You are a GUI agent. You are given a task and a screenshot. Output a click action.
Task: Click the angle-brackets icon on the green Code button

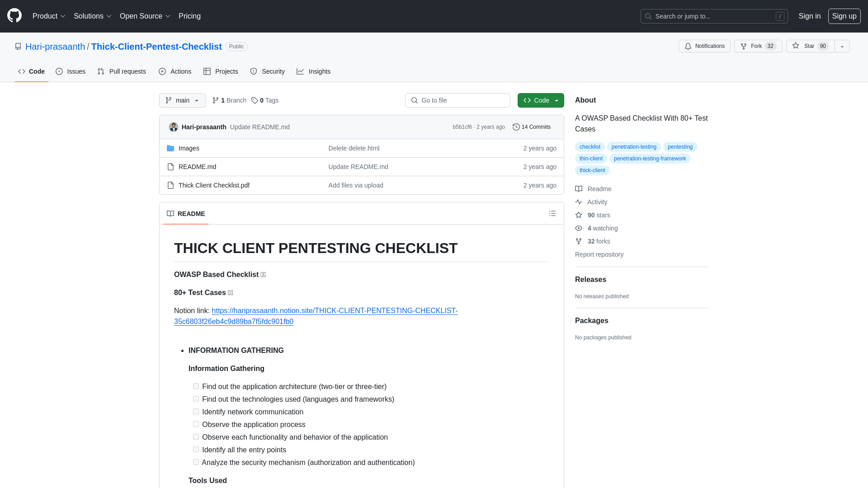[527, 100]
